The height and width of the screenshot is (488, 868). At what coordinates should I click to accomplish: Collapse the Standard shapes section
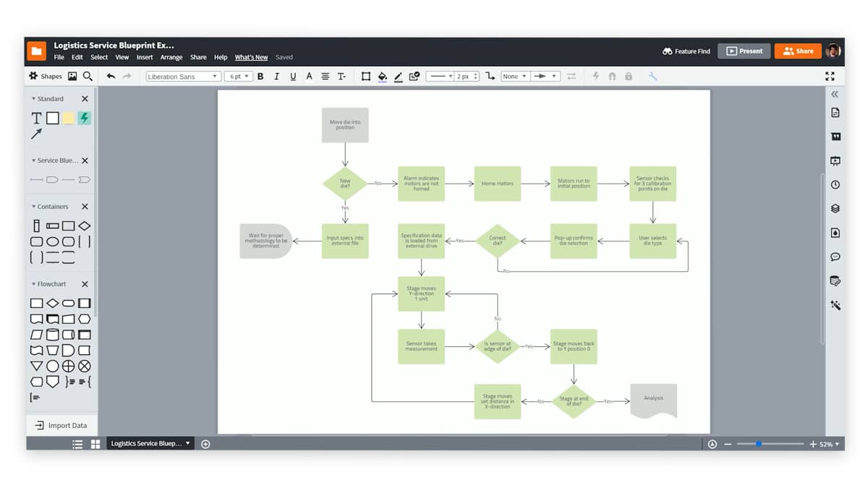(33, 99)
